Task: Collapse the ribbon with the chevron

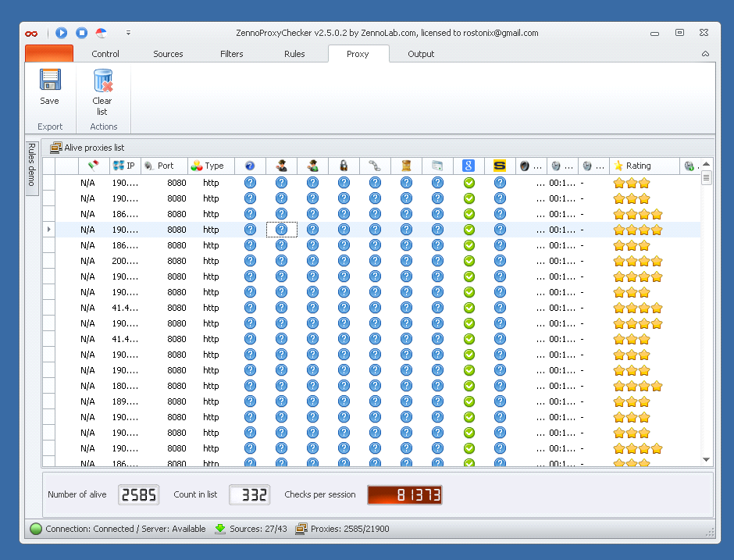Action: [705, 54]
